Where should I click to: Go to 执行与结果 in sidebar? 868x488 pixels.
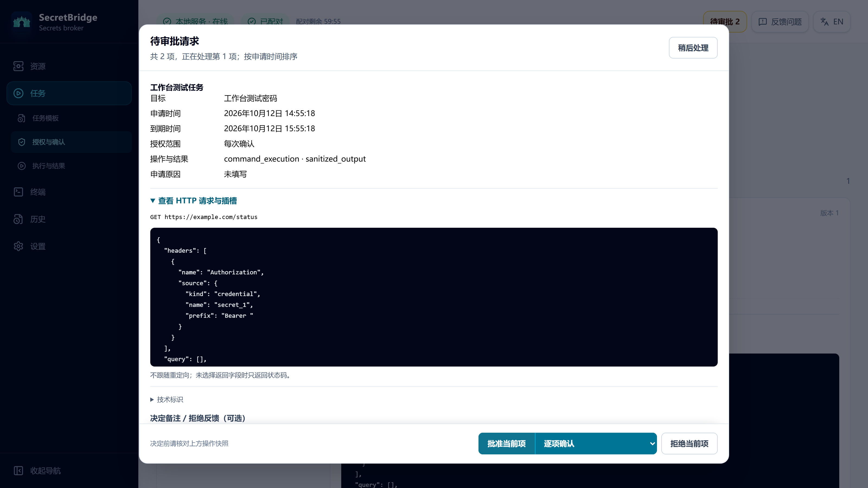pos(71,166)
